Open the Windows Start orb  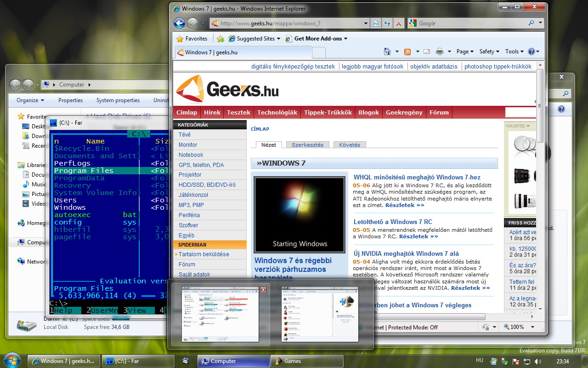(12, 361)
